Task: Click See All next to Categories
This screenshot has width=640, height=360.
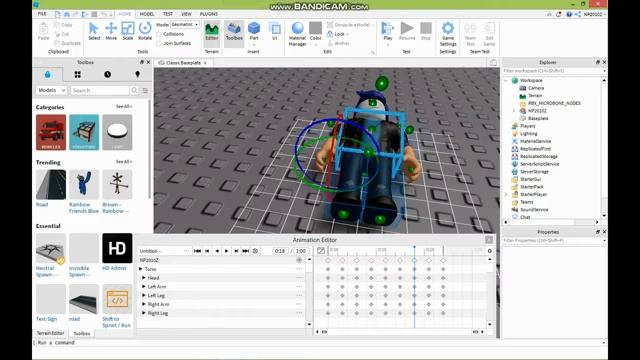Action: [x=124, y=107]
